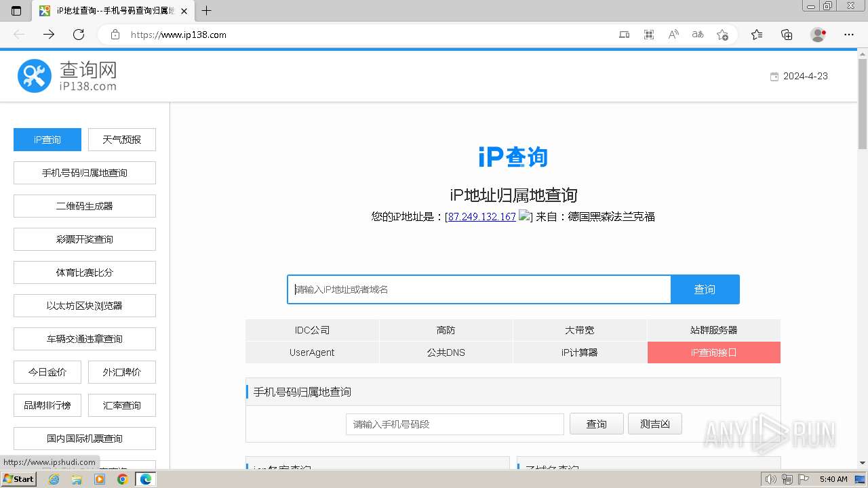Focus the phone number segment input
The image size is (868, 488).
(455, 424)
